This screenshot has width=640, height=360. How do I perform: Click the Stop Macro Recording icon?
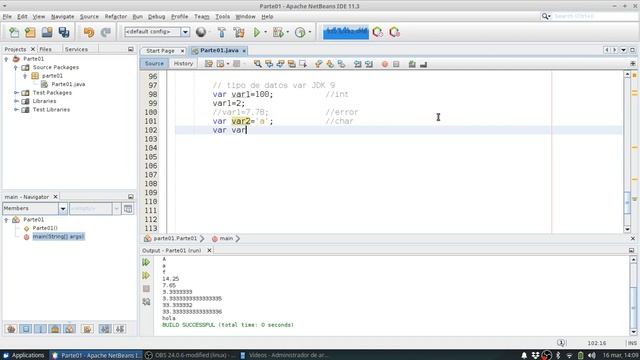tap(396, 64)
